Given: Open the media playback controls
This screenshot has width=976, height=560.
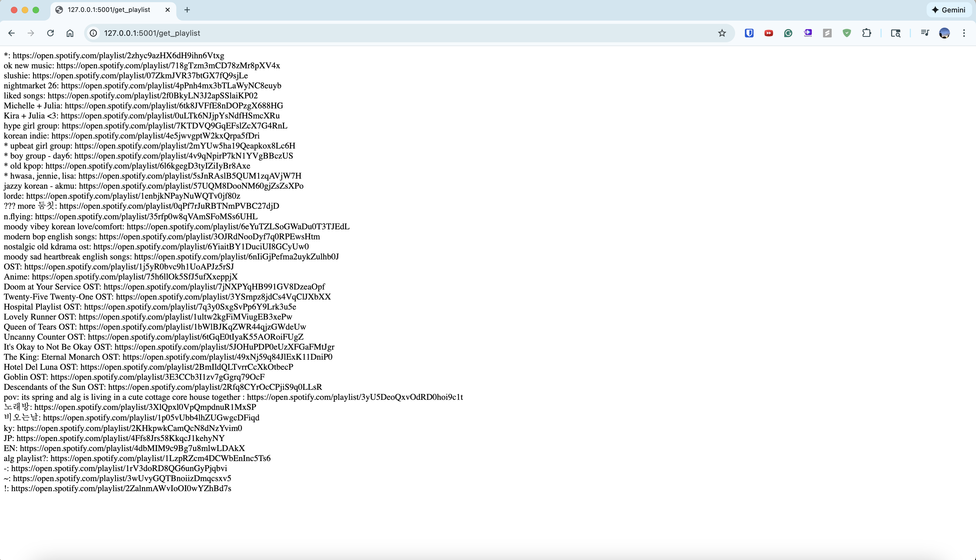Looking at the screenshot, I should (925, 33).
